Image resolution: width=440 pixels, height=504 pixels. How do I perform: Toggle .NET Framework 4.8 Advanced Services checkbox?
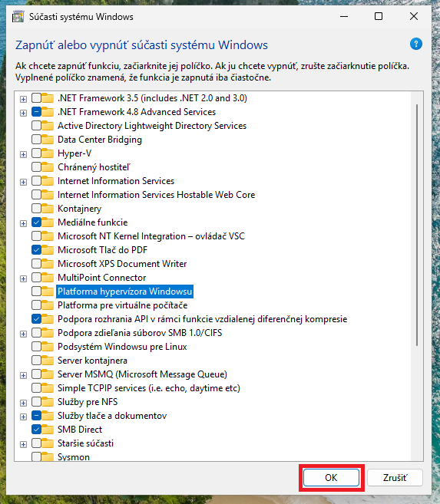pyautogui.click(x=36, y=112)
